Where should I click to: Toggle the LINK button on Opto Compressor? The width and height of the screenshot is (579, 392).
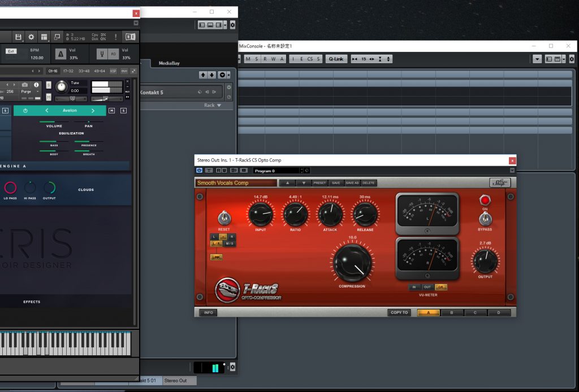[x=217, y=257]
